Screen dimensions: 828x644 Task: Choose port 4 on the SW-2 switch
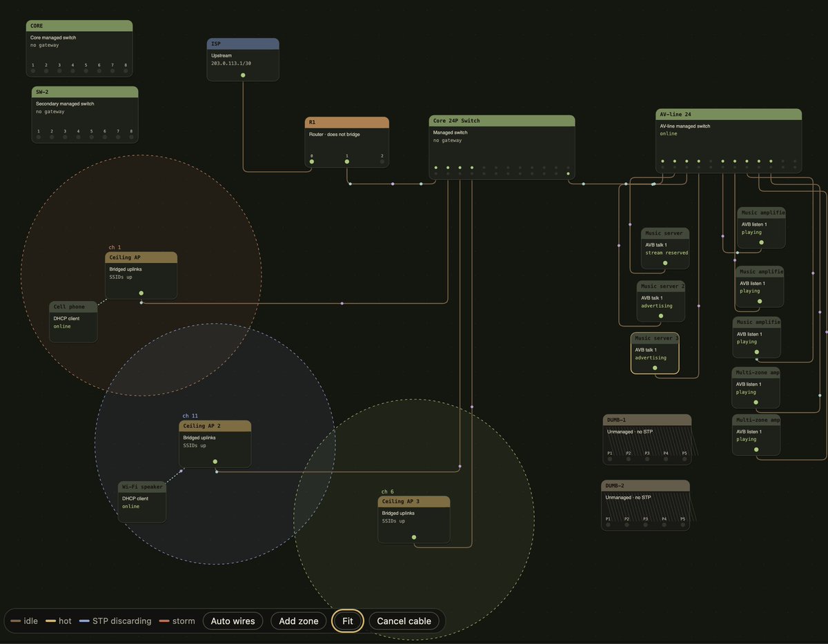click(79, 137)
